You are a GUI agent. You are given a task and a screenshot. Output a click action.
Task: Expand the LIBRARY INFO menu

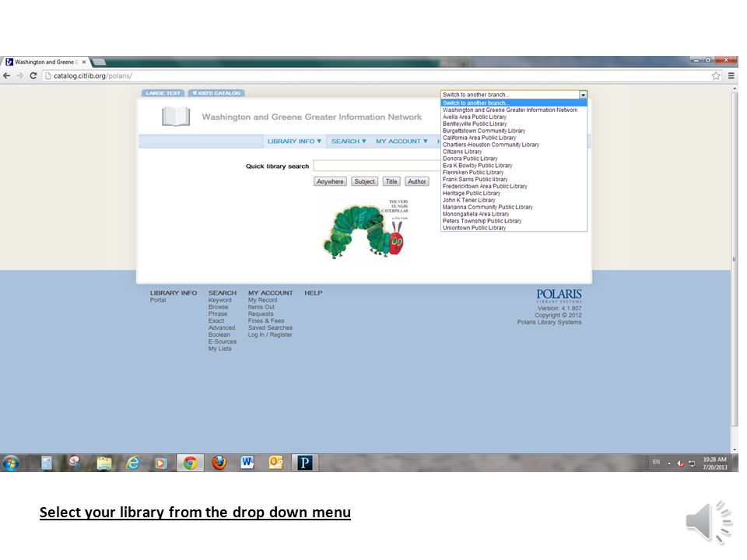[294, 142]
